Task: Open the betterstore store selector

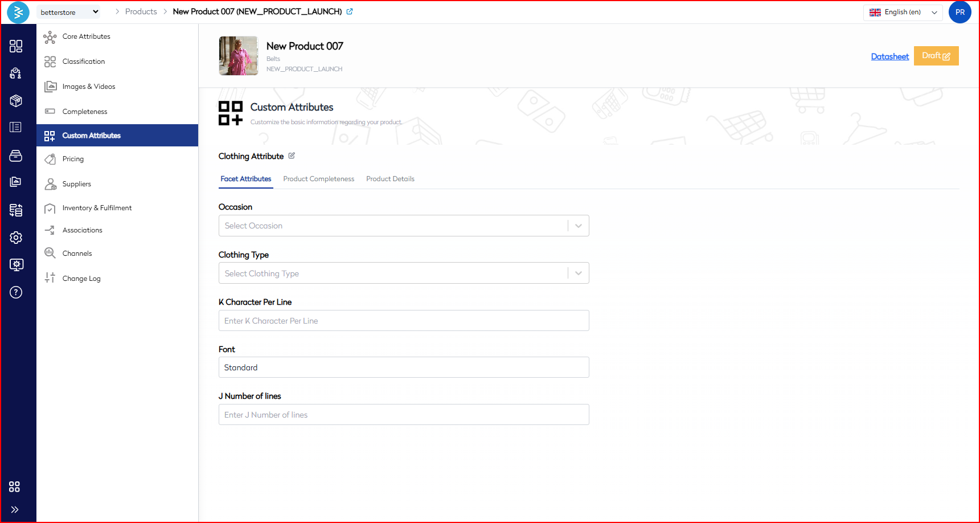Action: tap(69, 12)
